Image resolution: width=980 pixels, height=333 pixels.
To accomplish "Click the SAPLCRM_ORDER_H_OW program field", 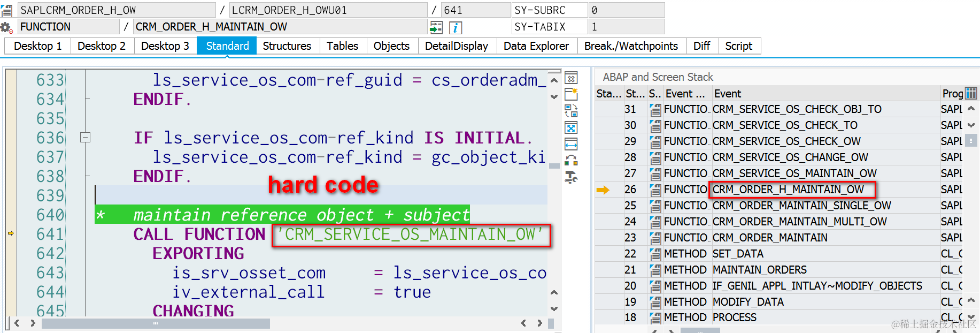I will tap(117, 10).
